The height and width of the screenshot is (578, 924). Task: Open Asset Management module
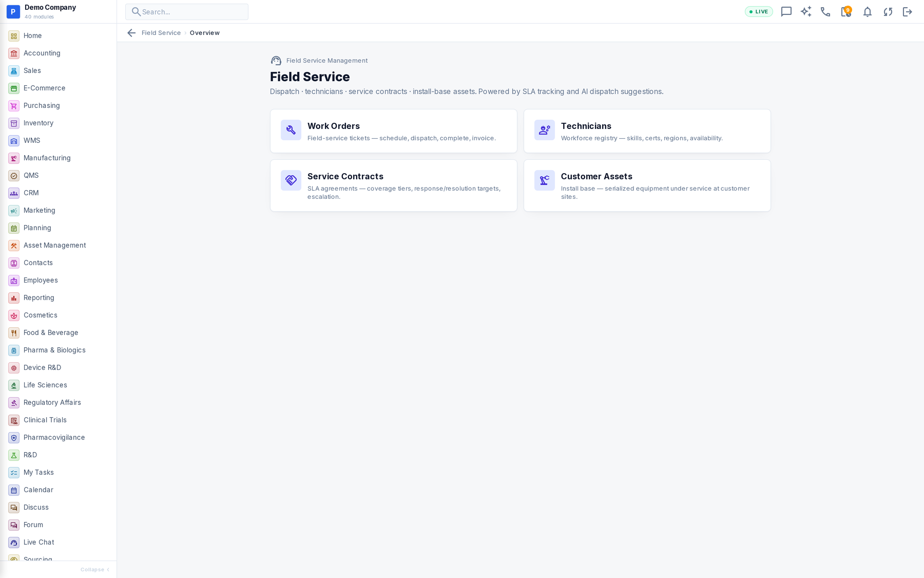click(58, 245)
